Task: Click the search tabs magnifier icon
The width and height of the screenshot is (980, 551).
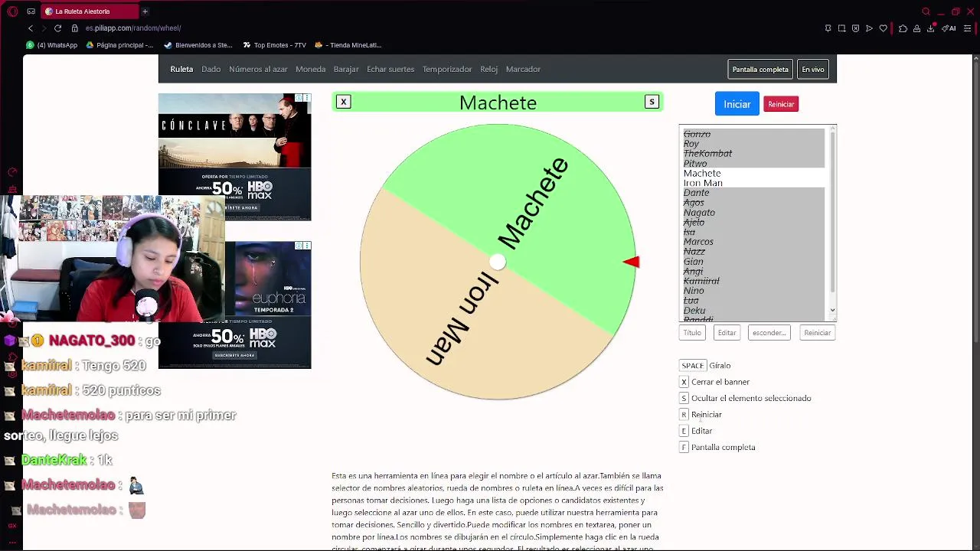Action: (926, 11)
